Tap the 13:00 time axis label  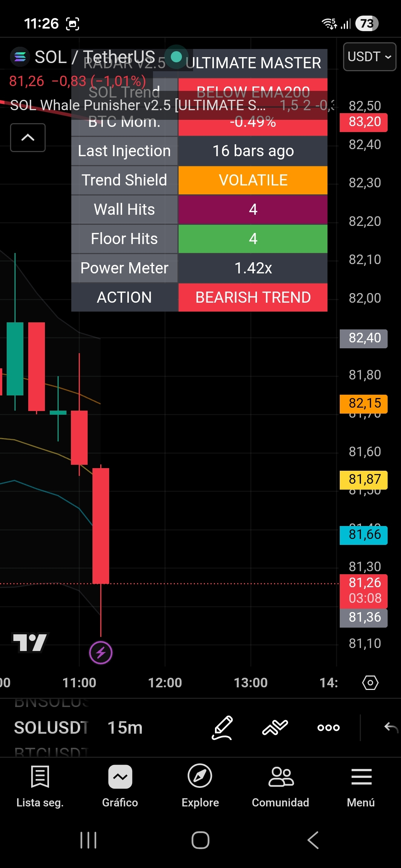(251, 683)
